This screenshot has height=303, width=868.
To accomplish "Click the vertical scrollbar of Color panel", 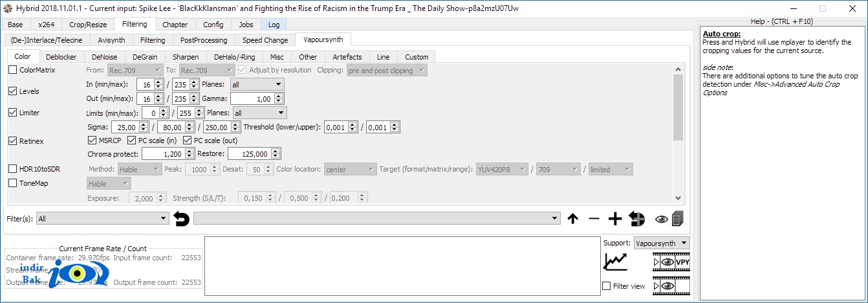I will coord(678,107).
